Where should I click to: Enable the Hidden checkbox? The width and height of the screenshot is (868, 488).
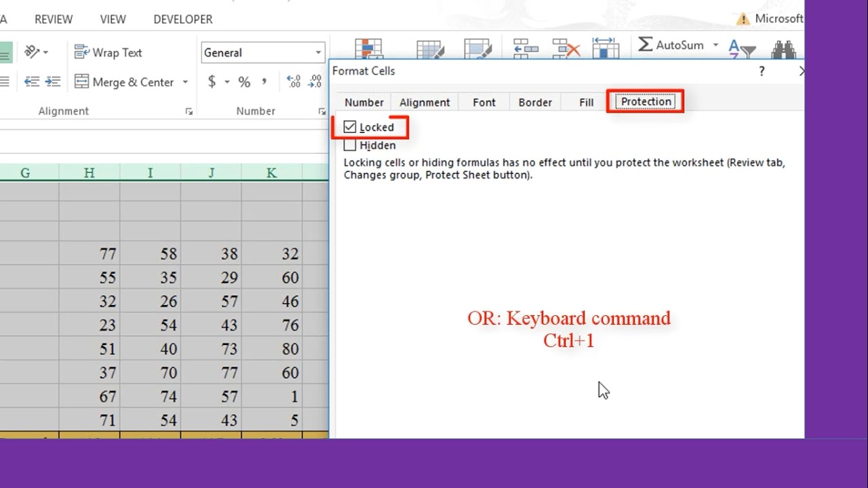pos(350,145)
